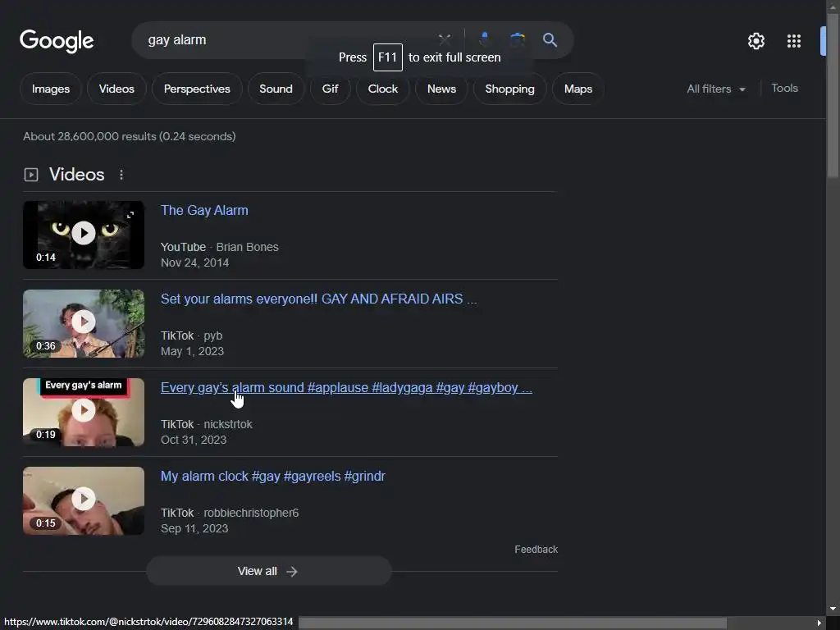Click the Google logo
Screen dimensions: 840x630
[x=57, y=41]
